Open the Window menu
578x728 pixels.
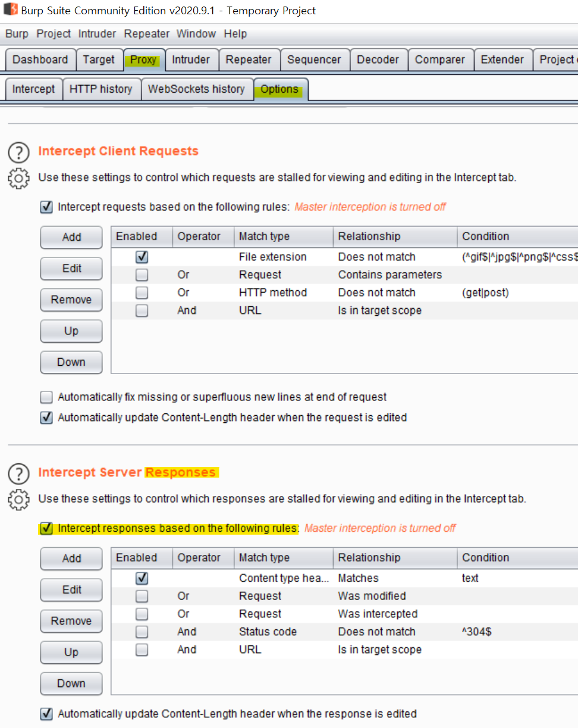tap(197, 34)
